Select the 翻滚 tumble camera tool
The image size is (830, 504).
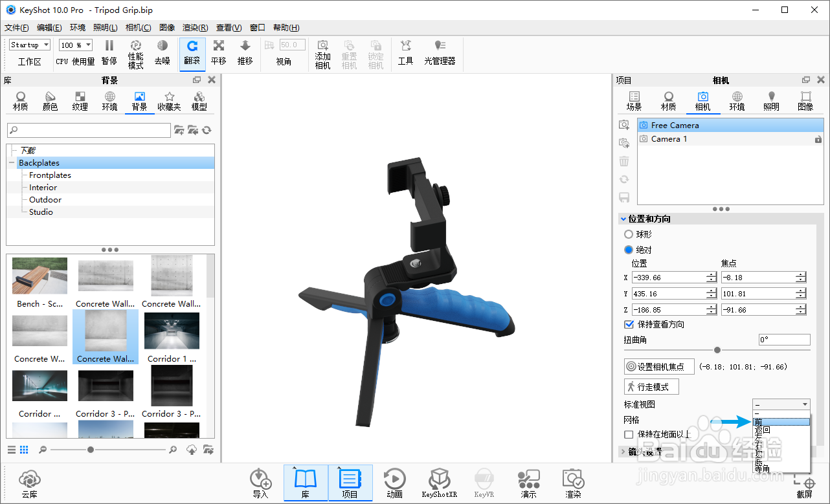(192, 53)
